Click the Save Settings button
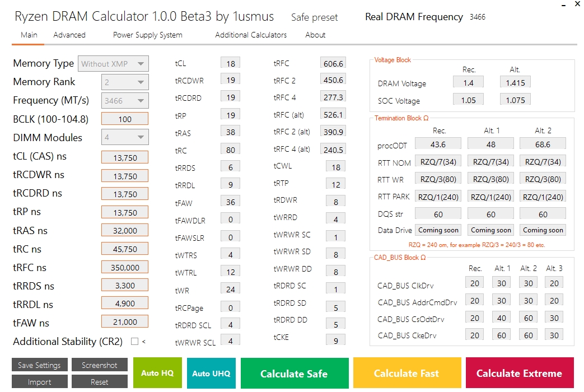Image resolution: width=584 pixels, height=392 pixels. pyautogui.click(x=40, y=365)
